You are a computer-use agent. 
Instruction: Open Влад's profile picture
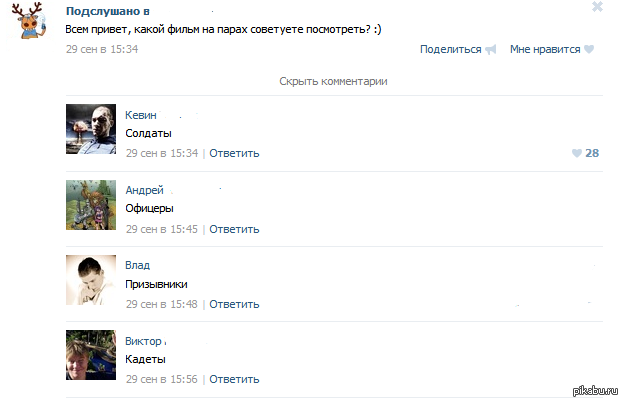[92, 280]
